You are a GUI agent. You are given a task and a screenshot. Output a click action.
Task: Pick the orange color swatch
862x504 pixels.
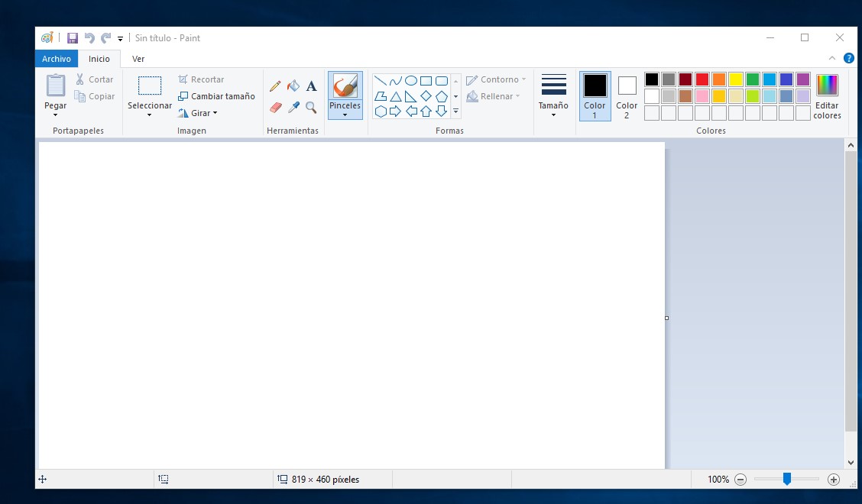(719, 79)
